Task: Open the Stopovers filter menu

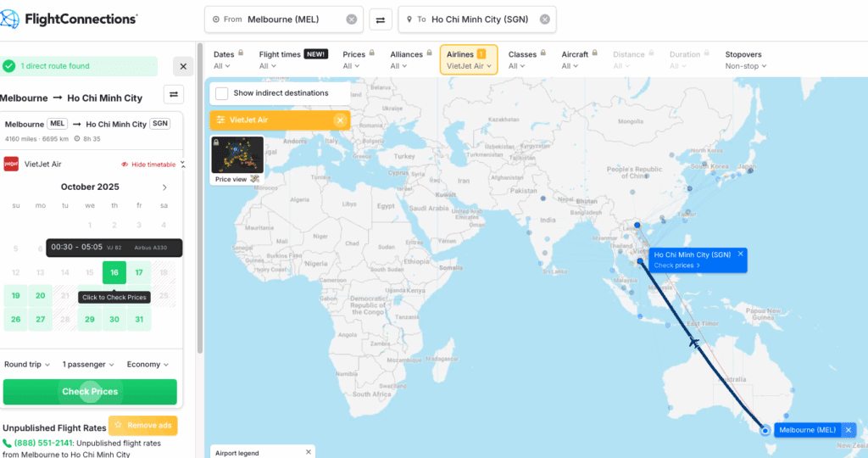Action: tap(746, 60)
